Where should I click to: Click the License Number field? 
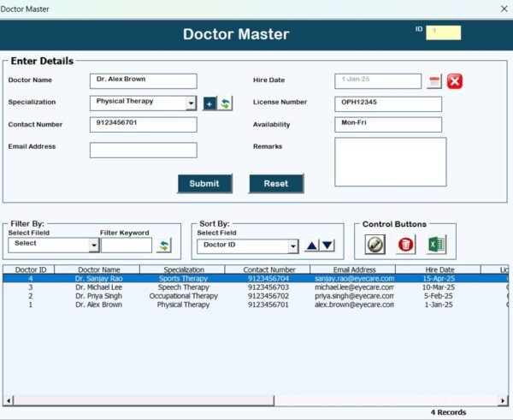[388, 104]
